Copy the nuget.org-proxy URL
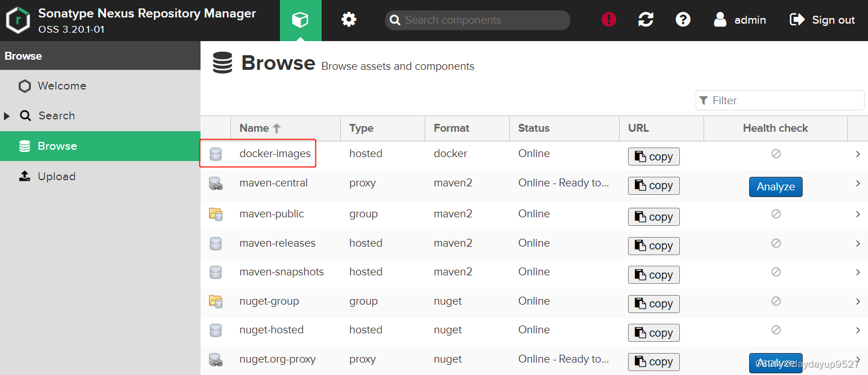Screen dimensions: 868x375 [x=654, y=361]
